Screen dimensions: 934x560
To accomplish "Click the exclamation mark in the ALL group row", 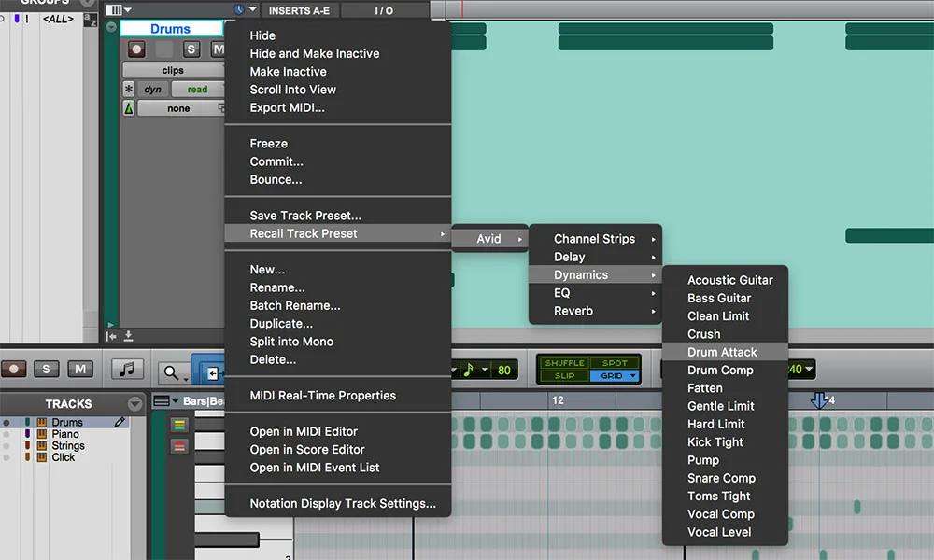I will (x=26, y=19).
